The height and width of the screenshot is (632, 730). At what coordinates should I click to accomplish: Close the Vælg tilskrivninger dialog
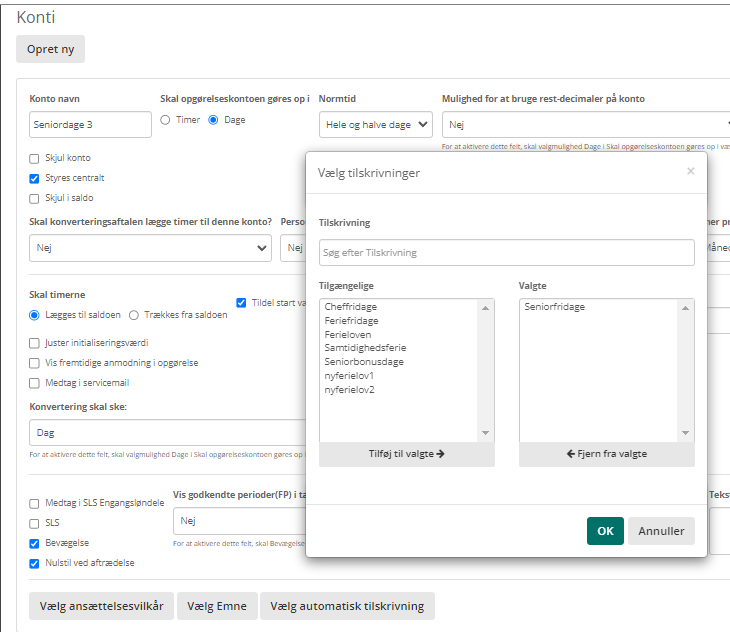click(690, 171)
